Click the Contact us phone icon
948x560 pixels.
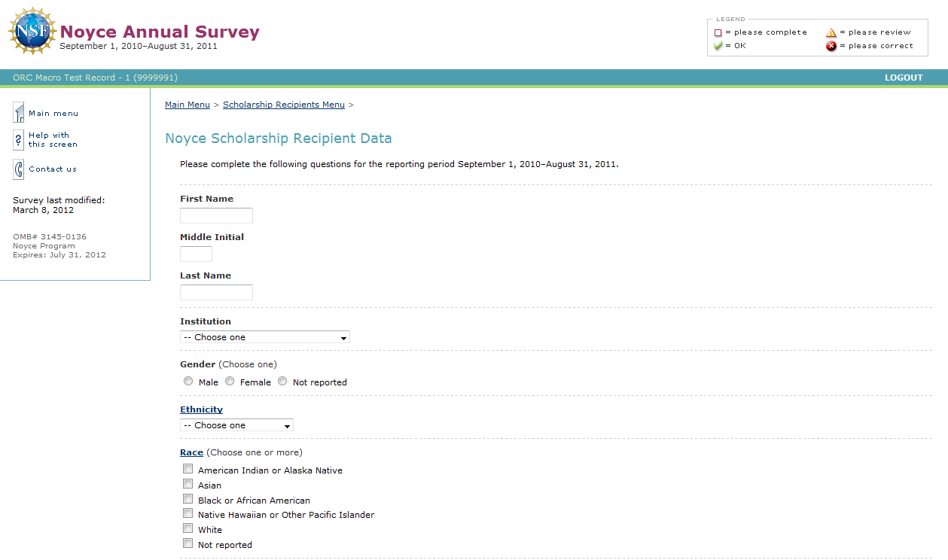tap(19, 169)
